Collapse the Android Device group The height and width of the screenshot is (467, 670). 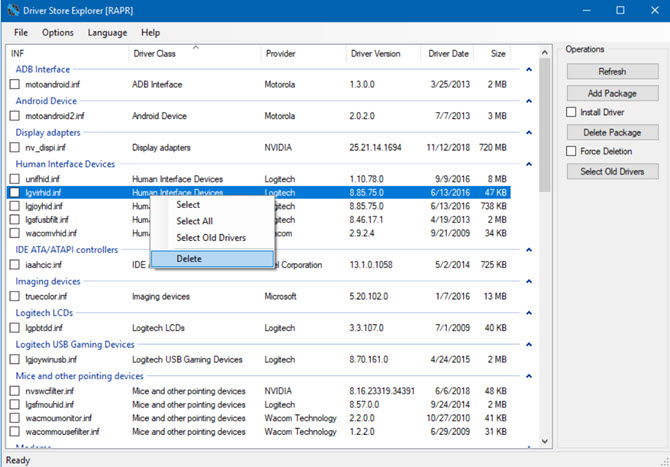[529, 101]
